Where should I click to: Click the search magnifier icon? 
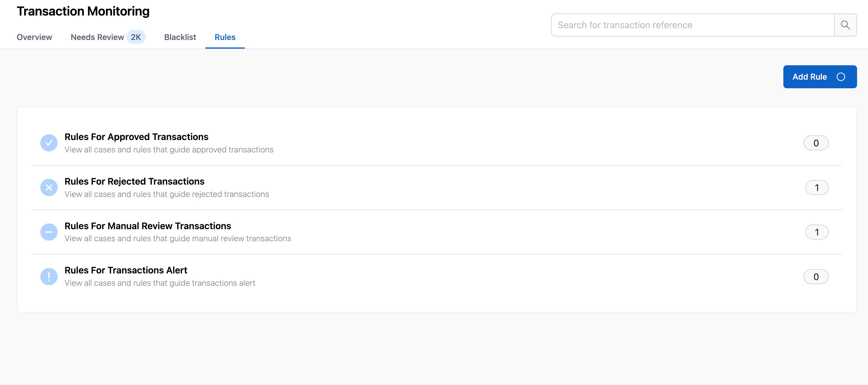coord(845,25)
